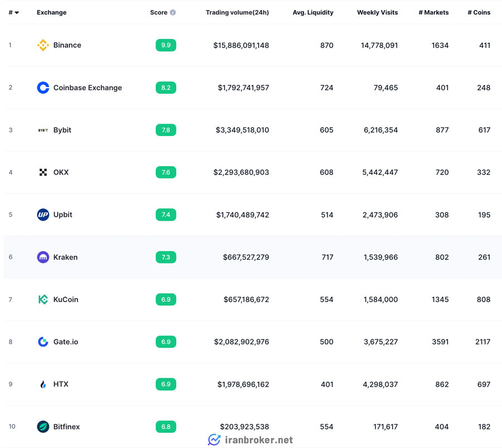Select Upbit volume $1,740,489,742
502x448 pixels.
coord(243,215)
